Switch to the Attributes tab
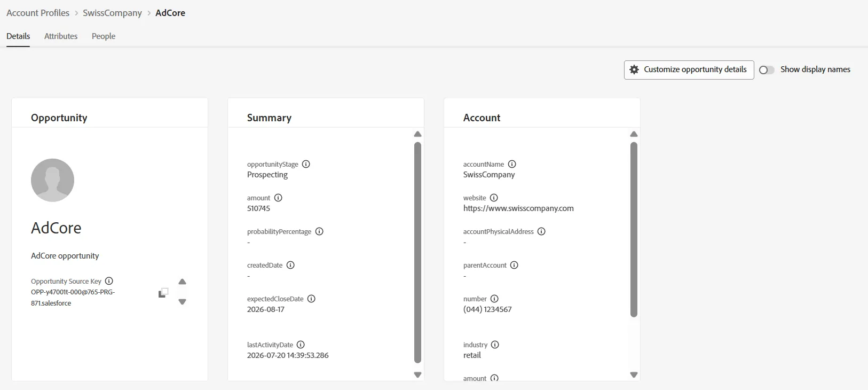Image resolution: width=868 pixels, height=390 pixels. click(x=61, y=36)
